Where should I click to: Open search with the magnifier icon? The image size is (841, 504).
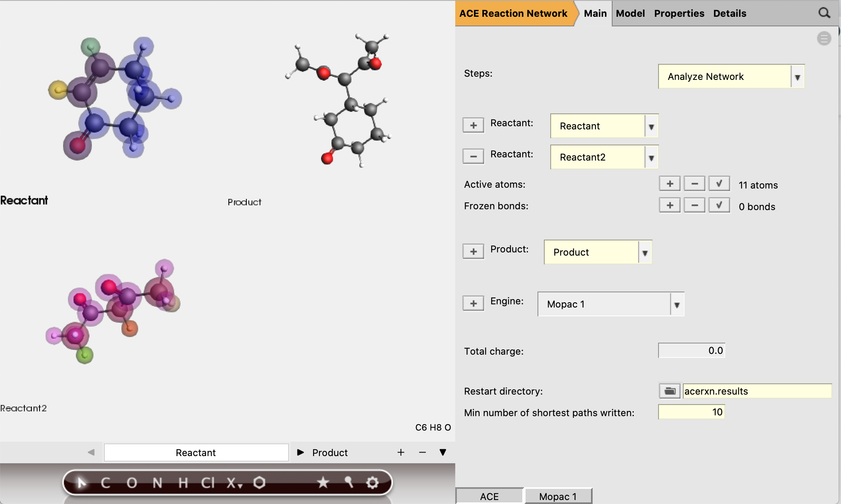(x=824, y=13)
